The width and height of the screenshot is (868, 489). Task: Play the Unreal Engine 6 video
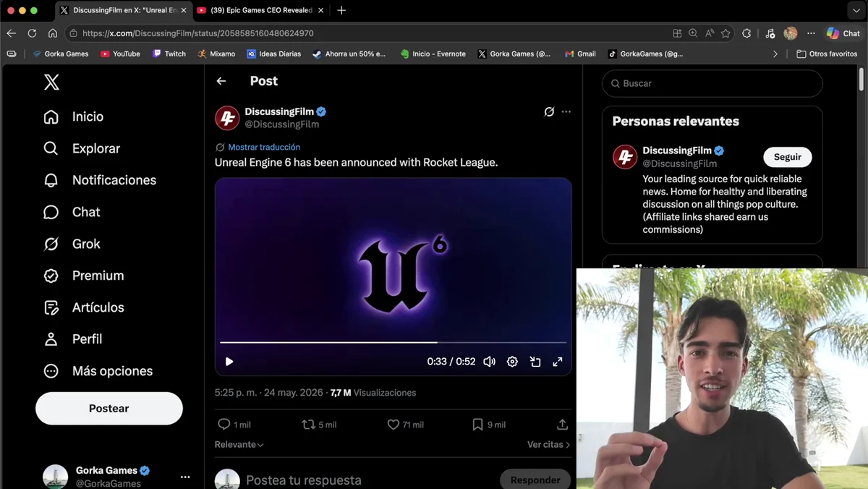(x=229, y=362)
